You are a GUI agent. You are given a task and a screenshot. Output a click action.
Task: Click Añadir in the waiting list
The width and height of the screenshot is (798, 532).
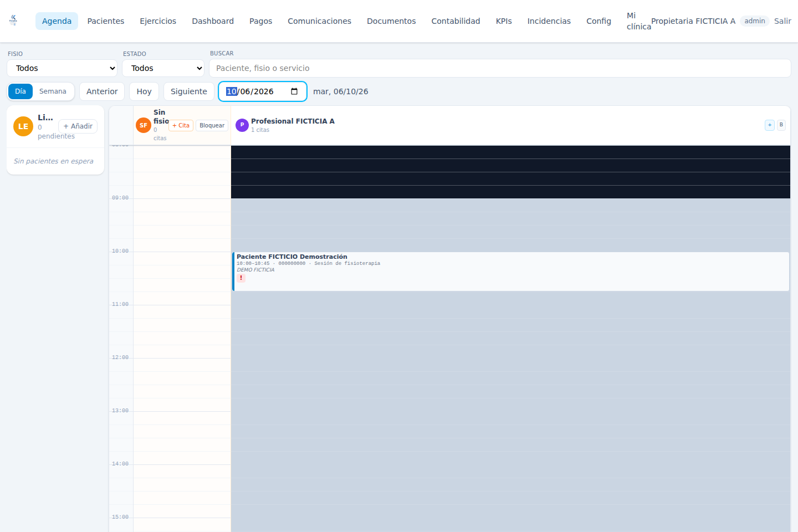(78, 126)
